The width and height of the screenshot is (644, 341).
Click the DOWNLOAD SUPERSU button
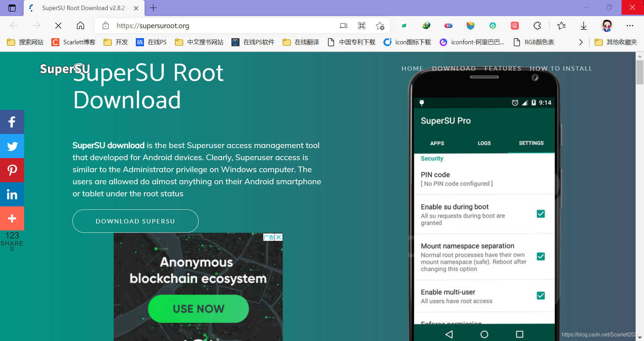(136, 221)
